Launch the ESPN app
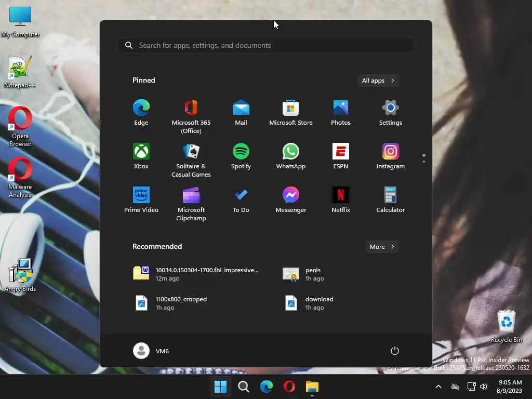532x399 pixels. pyautogui.click(x=341, y=156)
